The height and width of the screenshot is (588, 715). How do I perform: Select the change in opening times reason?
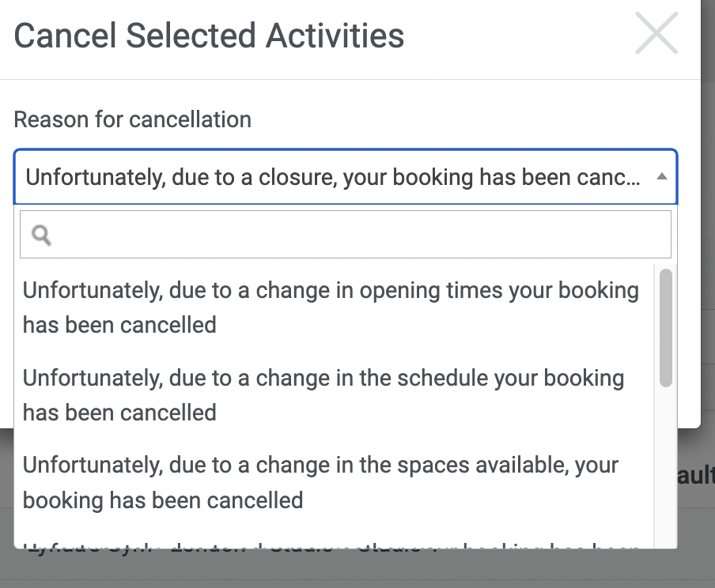(x=335, y=307)
